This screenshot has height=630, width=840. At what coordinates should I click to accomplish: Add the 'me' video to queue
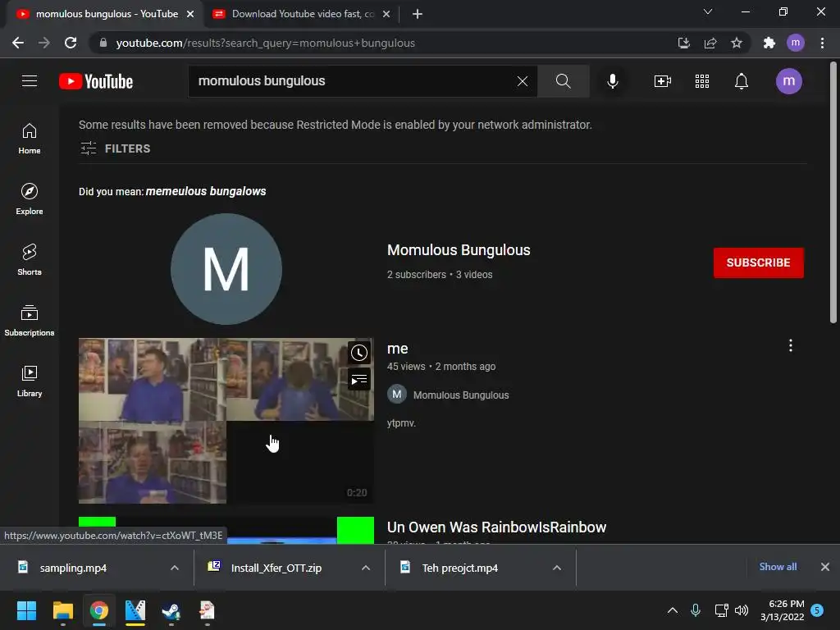pos(359,380)
